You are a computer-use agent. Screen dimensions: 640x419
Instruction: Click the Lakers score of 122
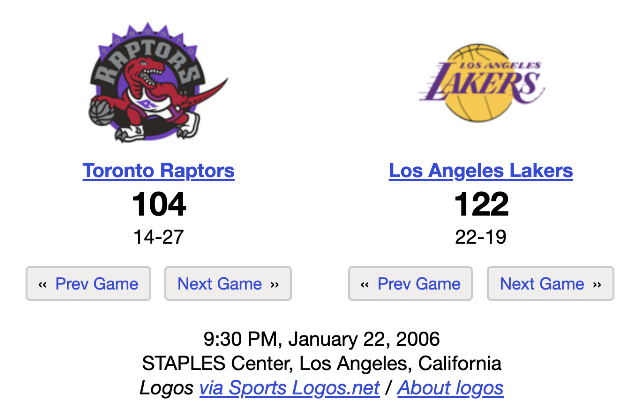[481, 204]
